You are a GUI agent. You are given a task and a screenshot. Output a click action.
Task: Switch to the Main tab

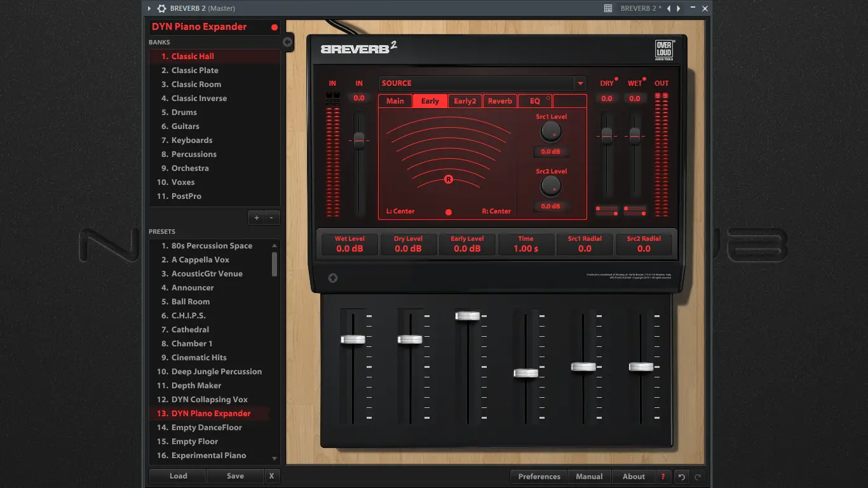pyautogui.click(x=395, y=101)
